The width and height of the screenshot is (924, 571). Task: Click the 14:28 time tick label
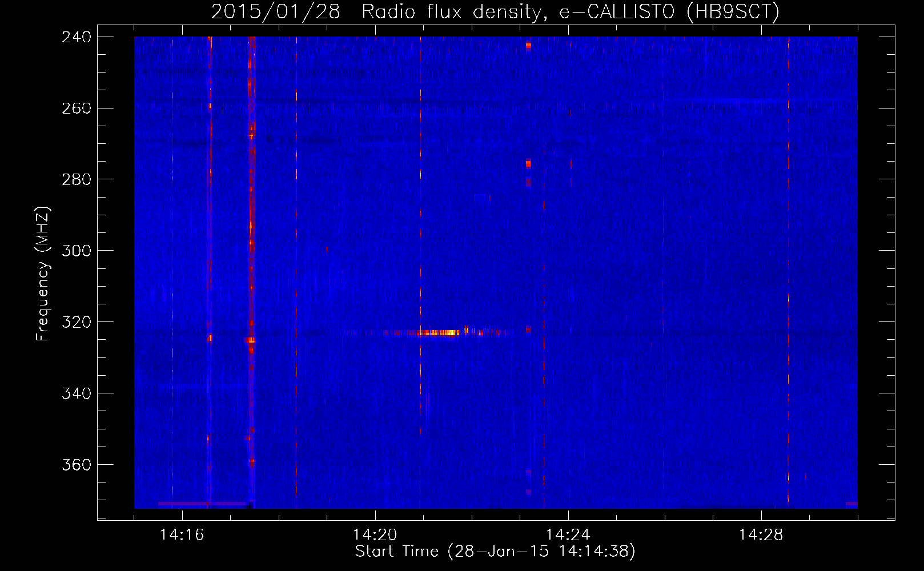tap(761, 535)
